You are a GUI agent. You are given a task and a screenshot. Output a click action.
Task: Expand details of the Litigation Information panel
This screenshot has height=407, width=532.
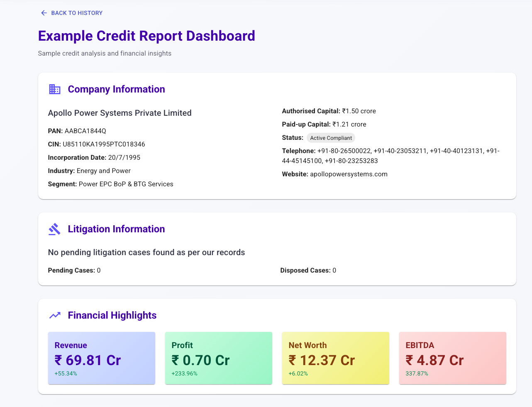tap(116, 229)
